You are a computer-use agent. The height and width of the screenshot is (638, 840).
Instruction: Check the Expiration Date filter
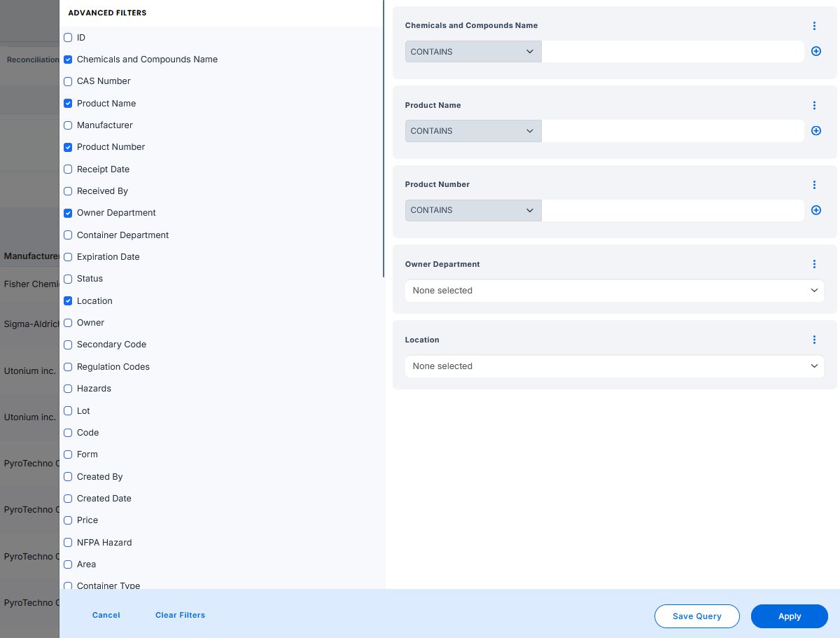[68, 257]
